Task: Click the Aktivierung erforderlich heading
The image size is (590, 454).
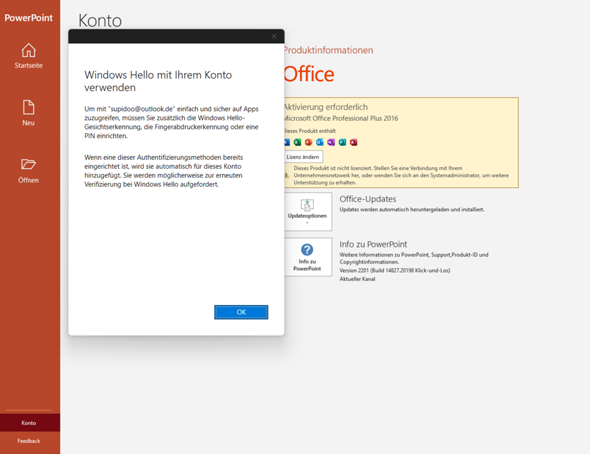Action: coord(326,107)
